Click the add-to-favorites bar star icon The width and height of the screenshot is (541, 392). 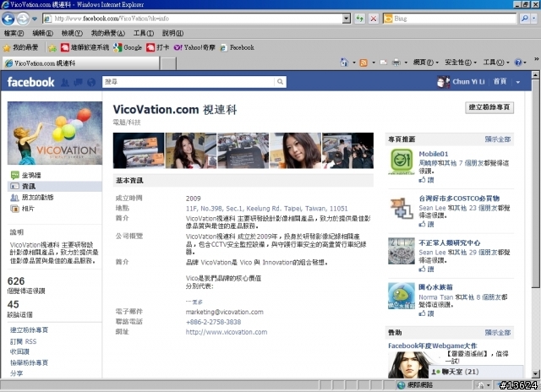[x=52, y=47]
